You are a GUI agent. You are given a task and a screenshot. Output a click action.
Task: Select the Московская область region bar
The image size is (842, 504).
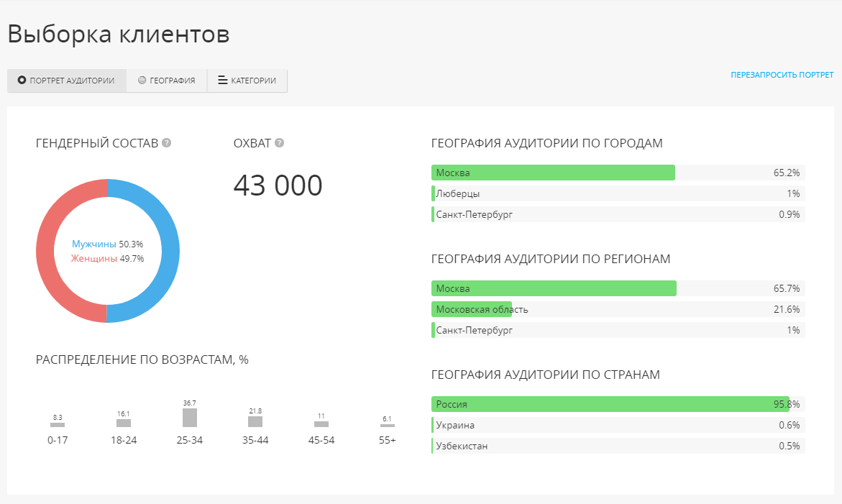point(472,309)
